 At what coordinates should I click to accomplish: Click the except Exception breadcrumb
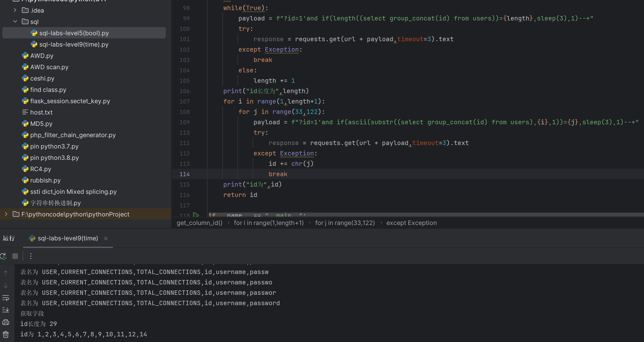411,223
